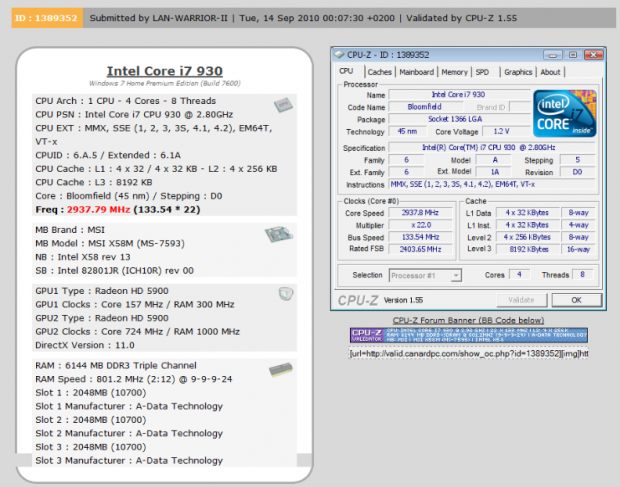
Task: Open the Graphics tab
Action: [518, 72]
